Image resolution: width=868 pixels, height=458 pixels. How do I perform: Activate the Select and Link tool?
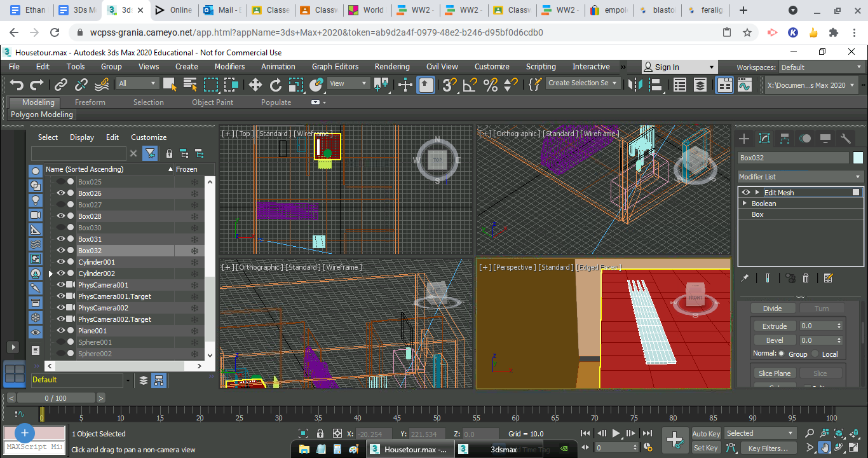61,84
